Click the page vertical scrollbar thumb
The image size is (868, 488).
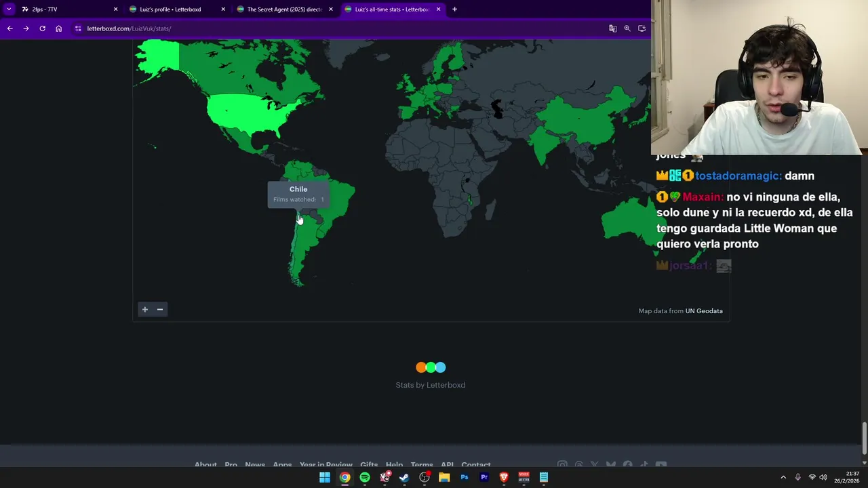(x=864, y=439)
